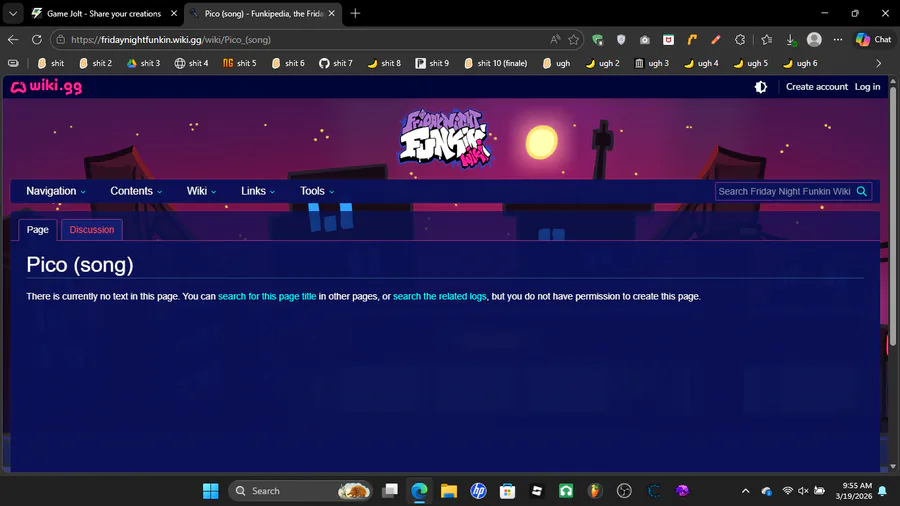900x506 pixels.
Task: Open the browser profile avatar
Action: coord(814,40)
